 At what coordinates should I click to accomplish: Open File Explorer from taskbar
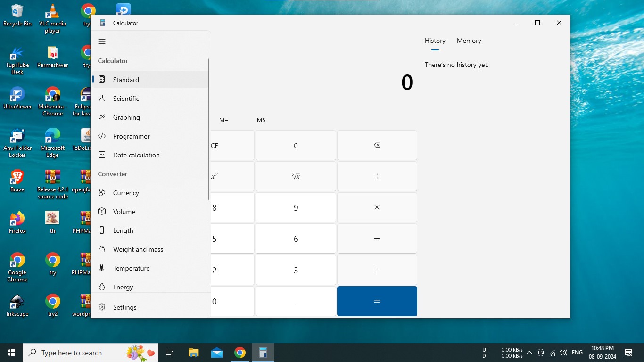[193, 353]
